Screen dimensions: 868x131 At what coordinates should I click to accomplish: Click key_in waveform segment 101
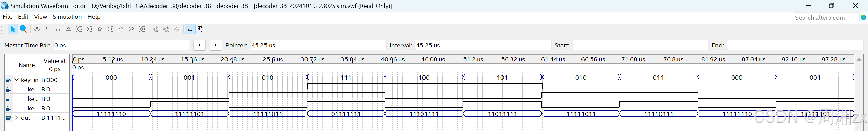[x=502, y=78]
